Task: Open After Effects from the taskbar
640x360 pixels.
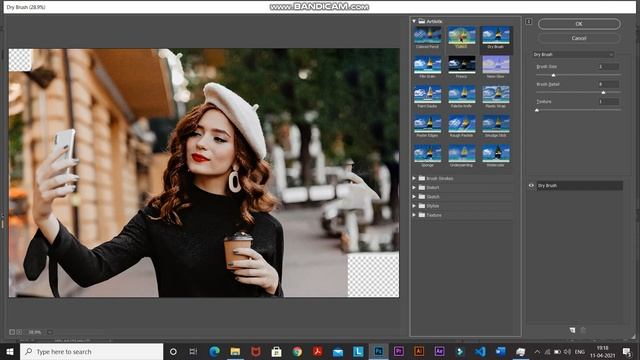Action: tap(440, 351)
